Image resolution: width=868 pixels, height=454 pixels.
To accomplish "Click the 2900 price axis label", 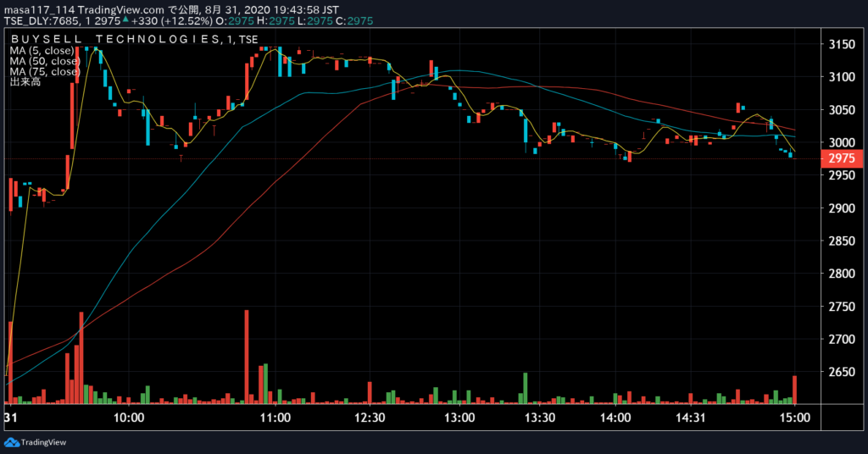I will 842,208.
